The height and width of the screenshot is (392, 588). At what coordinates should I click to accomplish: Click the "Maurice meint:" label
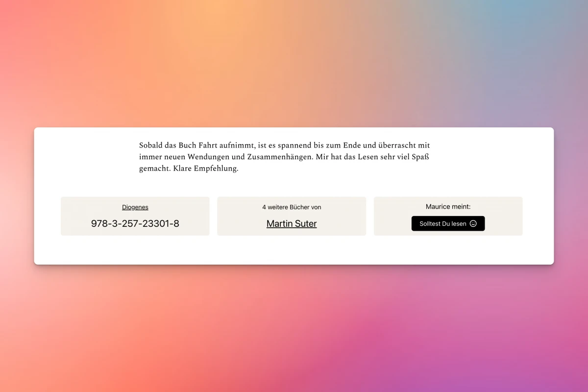tap(448, 207)
